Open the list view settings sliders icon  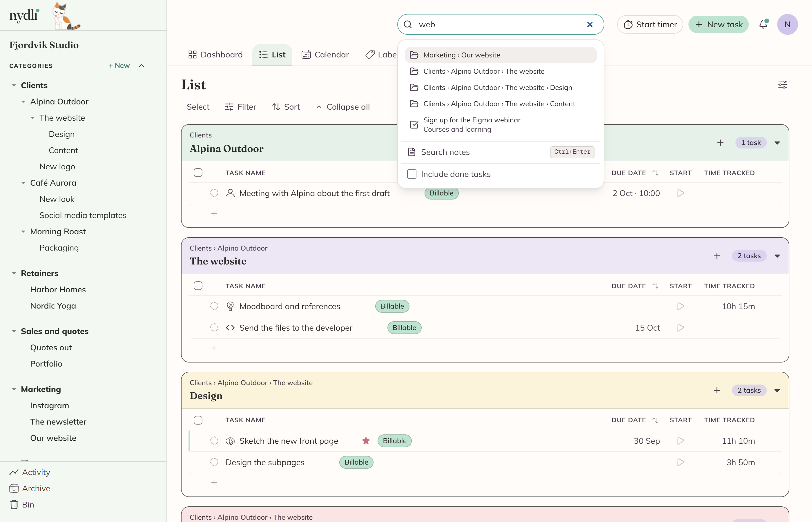tap(782, 84)
